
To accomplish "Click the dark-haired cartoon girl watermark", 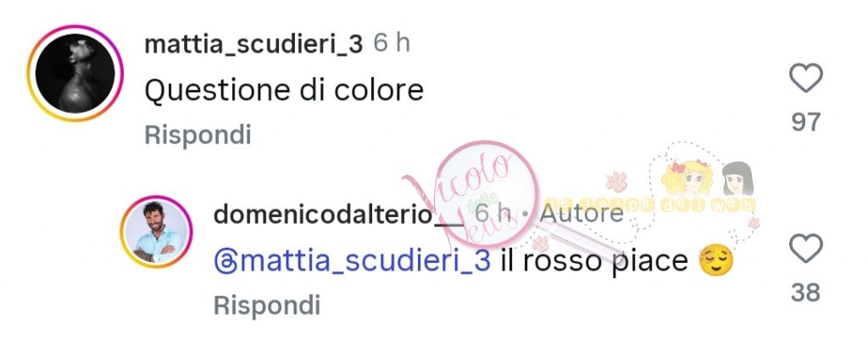I will tap(738, 178).
